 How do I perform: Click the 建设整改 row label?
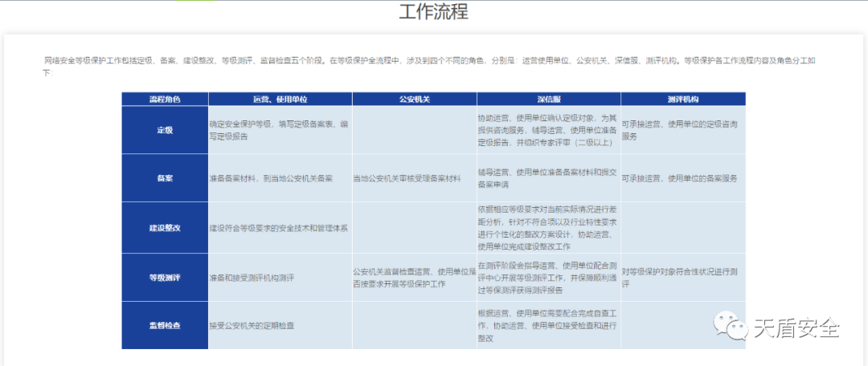[x=165, y=228]
